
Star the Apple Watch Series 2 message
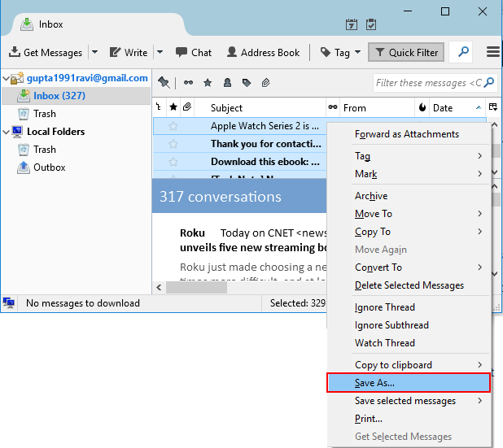173,126
